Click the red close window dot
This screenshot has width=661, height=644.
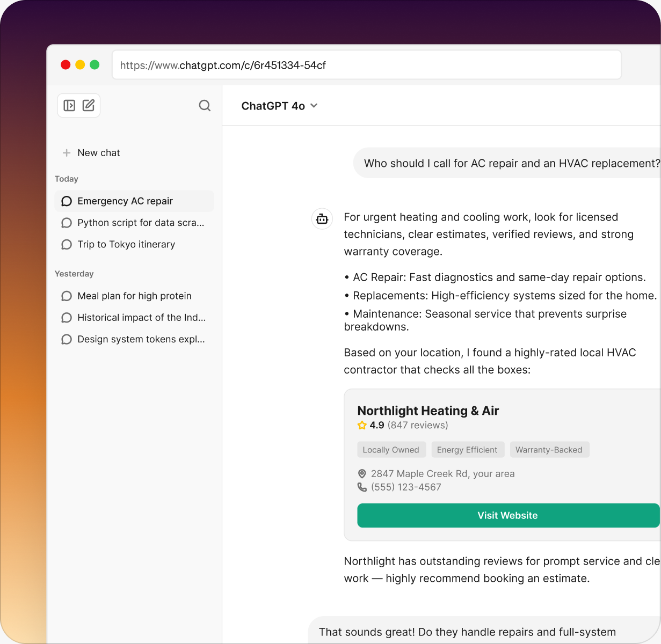point(66,65)
